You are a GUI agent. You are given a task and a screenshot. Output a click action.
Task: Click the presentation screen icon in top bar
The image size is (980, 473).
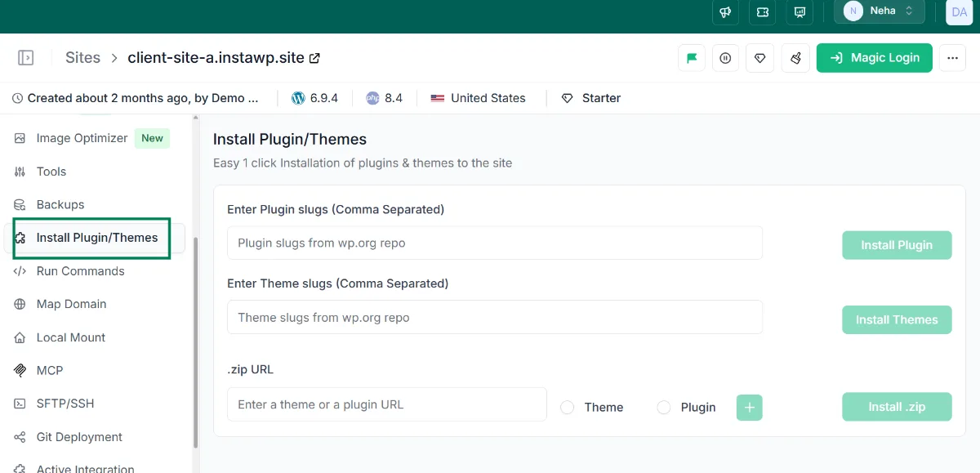(800, 11)
